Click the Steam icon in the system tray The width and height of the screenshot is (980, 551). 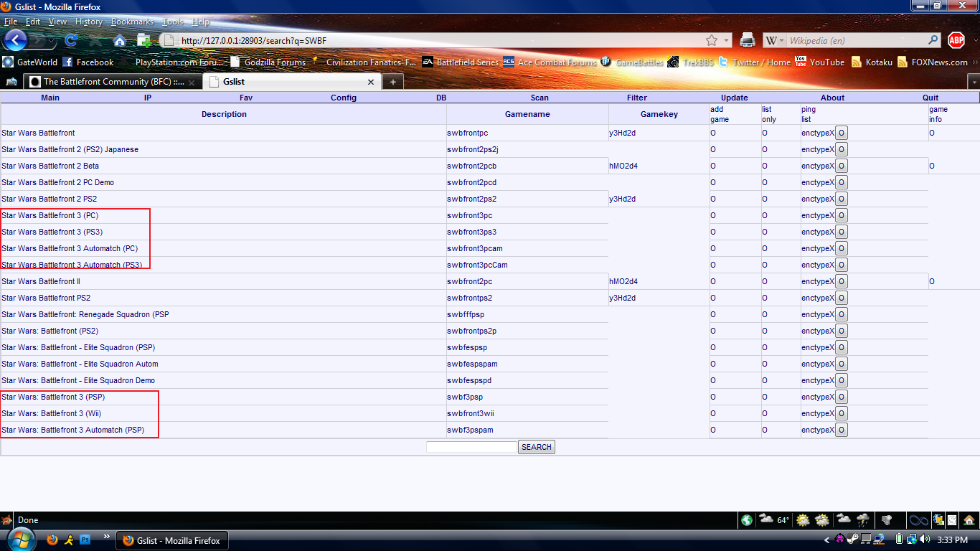click(x=852, y=540)
